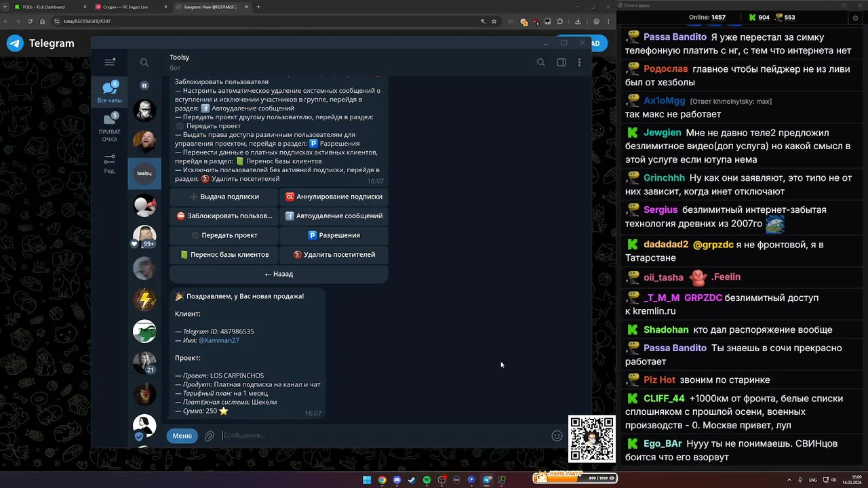The image size is (868, 488).
Task: Open Spotify from the taskbar
Action: pos(427,480)
